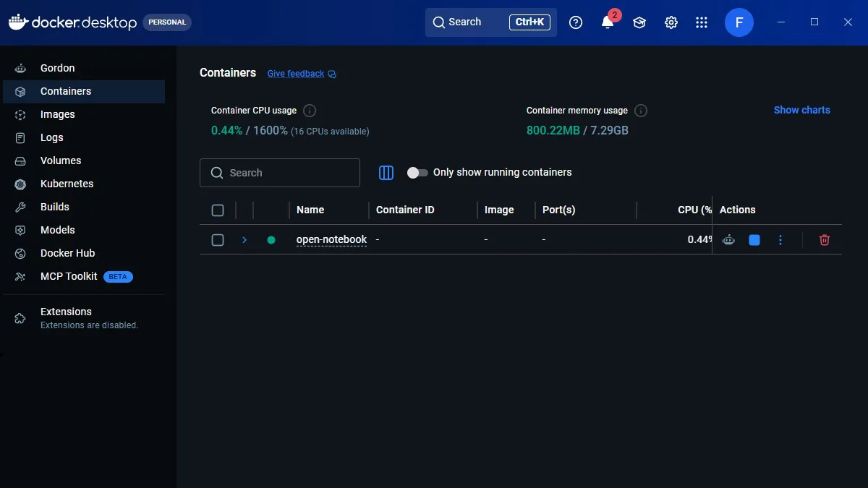
Task: Open the Learning center graduation cap icon
Action: pyautogui.click(x=639, y=22)
